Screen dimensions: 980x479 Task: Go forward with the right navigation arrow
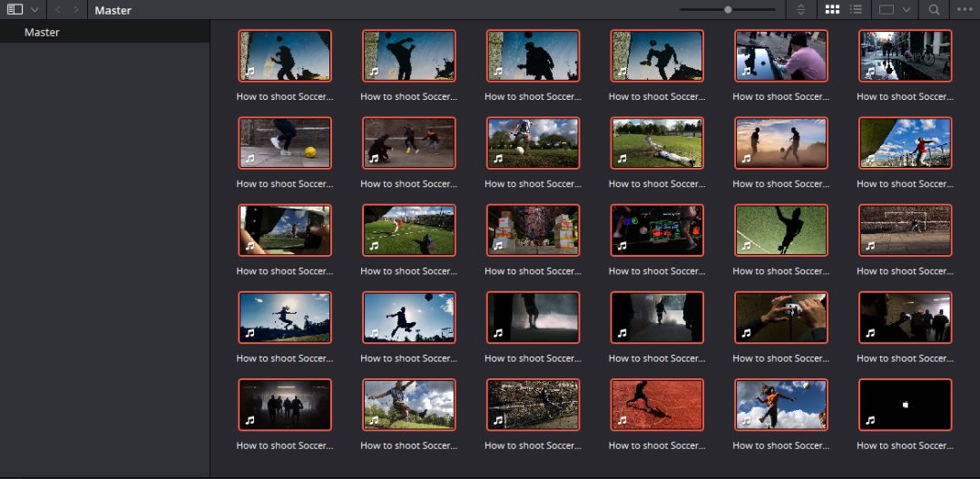coord(76,10)
